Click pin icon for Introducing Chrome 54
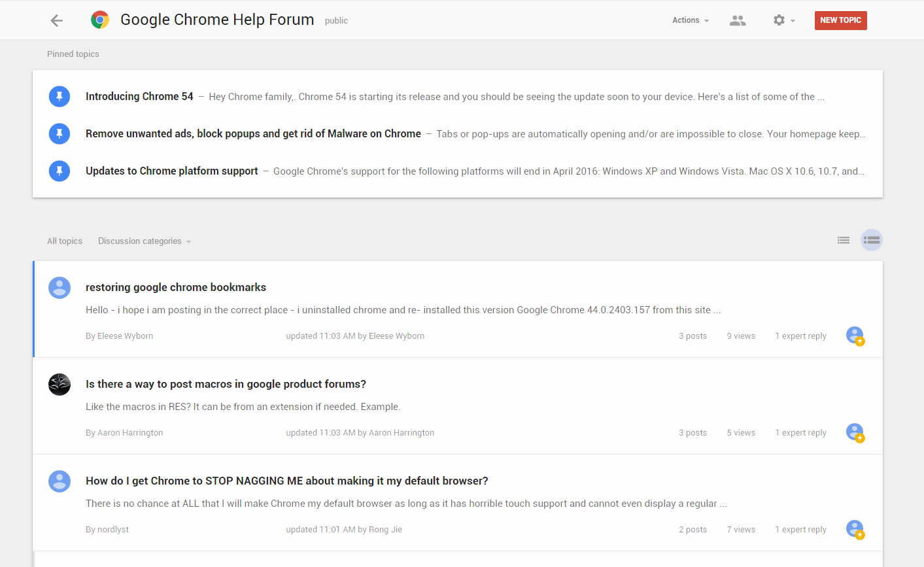 click(x=60, y=97)
